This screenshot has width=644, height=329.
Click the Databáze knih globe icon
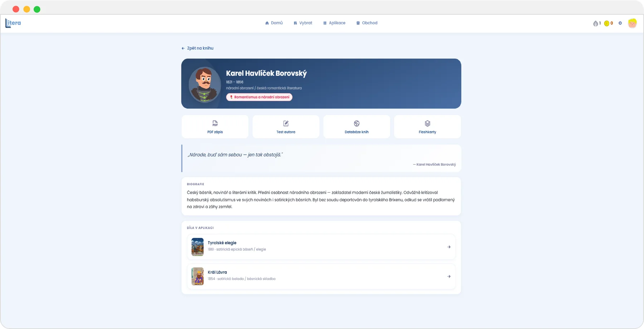click(x=357, y=123)
